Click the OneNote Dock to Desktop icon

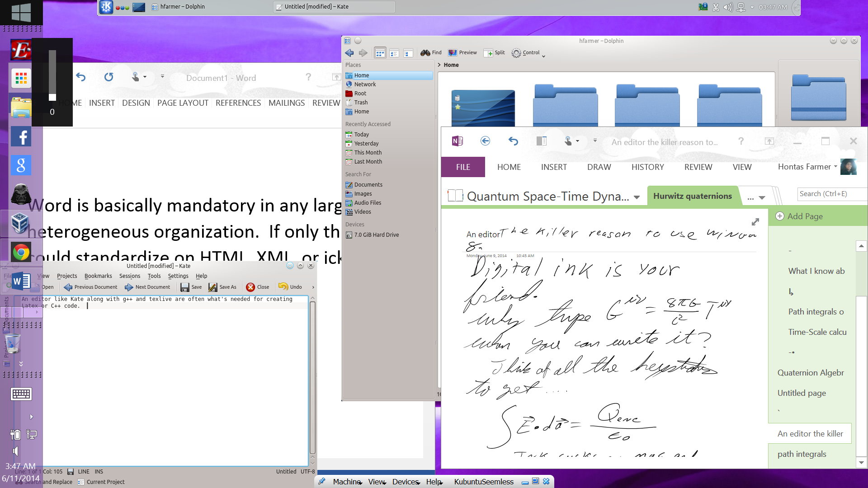coord(541,141)
